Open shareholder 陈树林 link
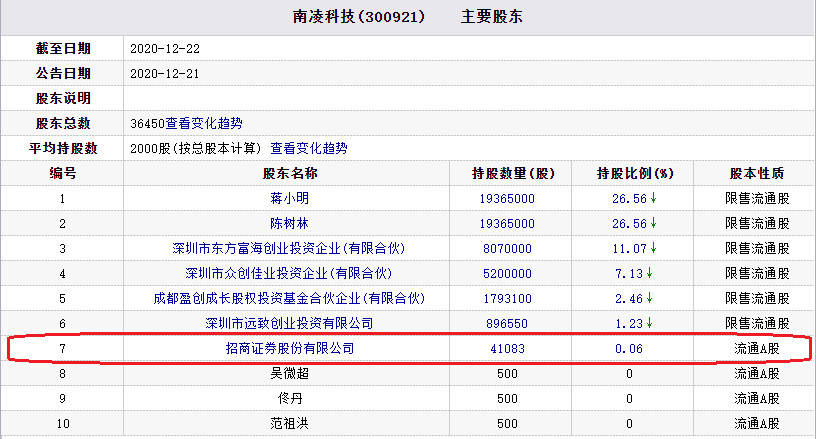The width and height of the screenshot is (816, 439). [x=289, y=223]
